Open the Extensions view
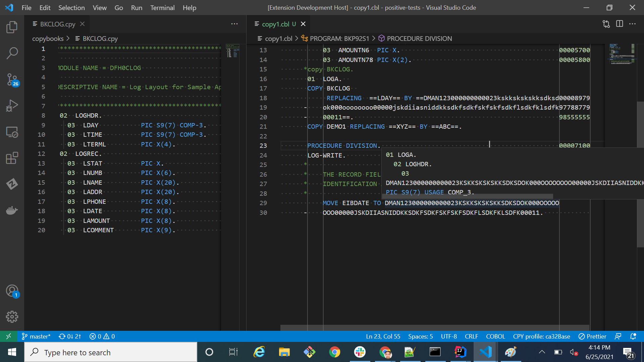The width and height of the screenshot is (644, 362). (12, 158)
